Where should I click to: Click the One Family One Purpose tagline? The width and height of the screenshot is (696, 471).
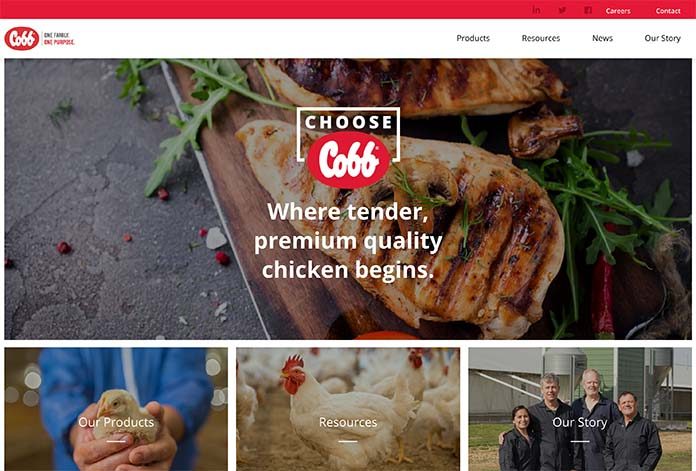pos(59,39)
